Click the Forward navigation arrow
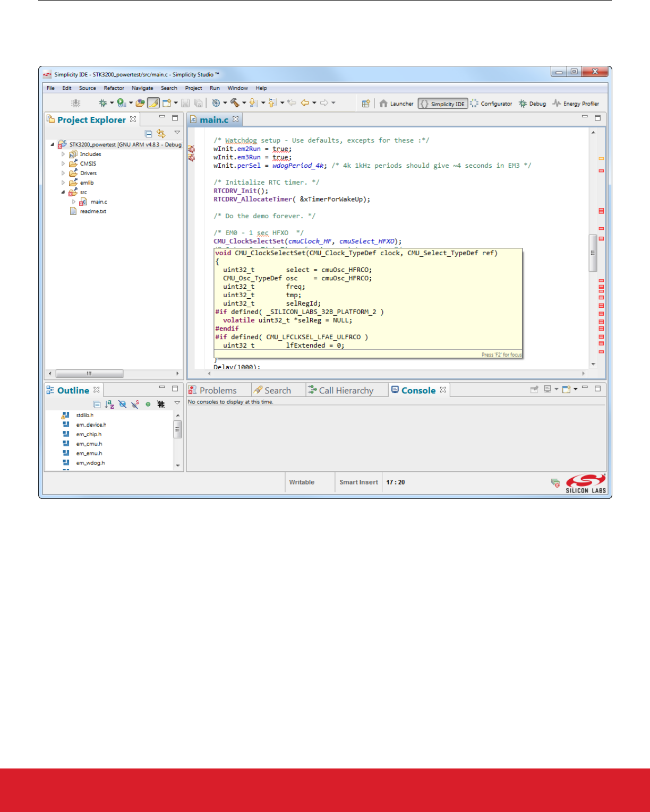Image resolution: width=650 pixels, height=812 pixels. pyautogui.click(x=324, y=103)
